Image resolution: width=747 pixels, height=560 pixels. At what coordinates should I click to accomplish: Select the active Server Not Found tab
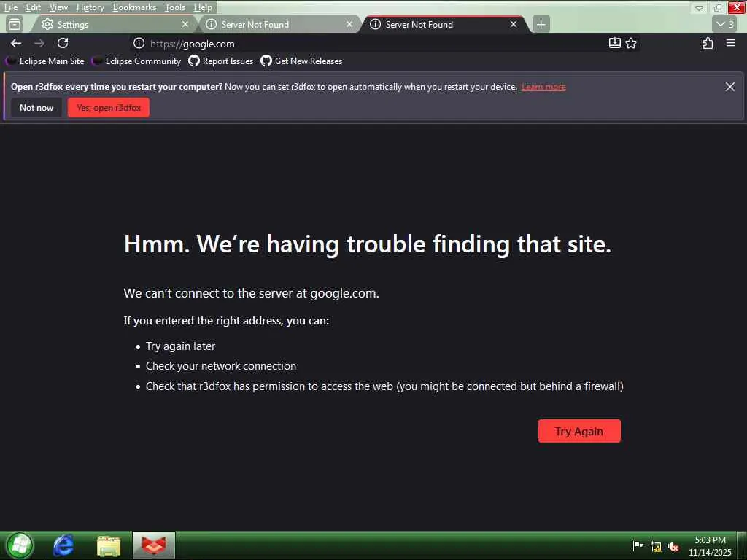click(444, 24)
